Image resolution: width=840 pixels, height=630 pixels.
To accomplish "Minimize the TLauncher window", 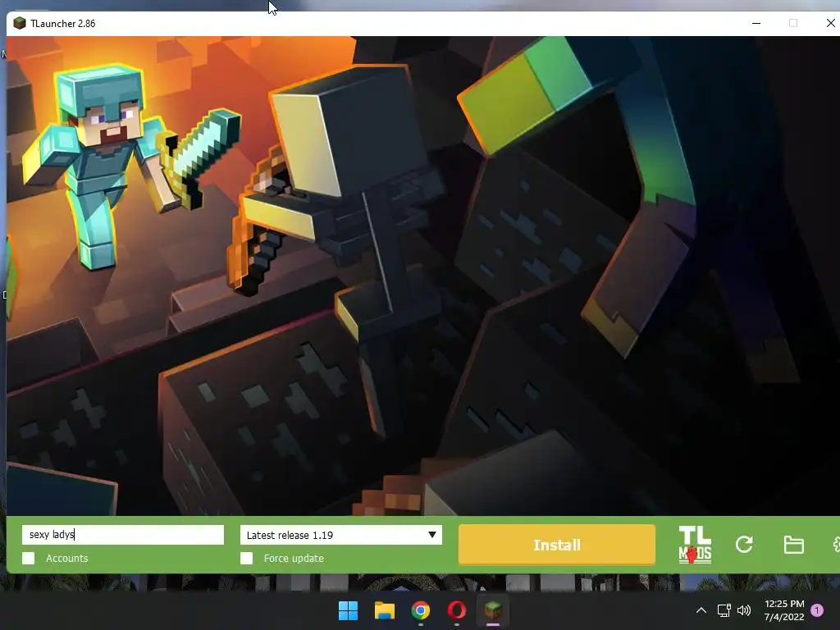I will coord(756,23).
